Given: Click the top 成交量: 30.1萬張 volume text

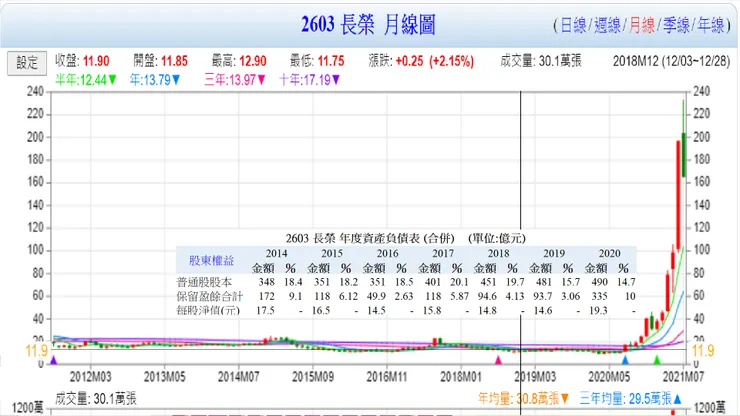Looking at the screenshot, I should pyautogui.click(x=541, y=61).
